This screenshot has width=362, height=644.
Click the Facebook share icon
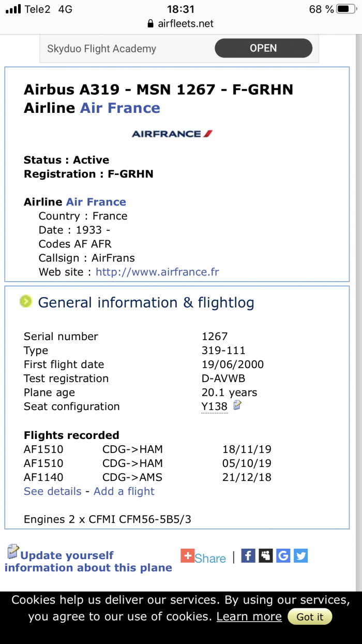pyautogui.click(x=248, y=555)
